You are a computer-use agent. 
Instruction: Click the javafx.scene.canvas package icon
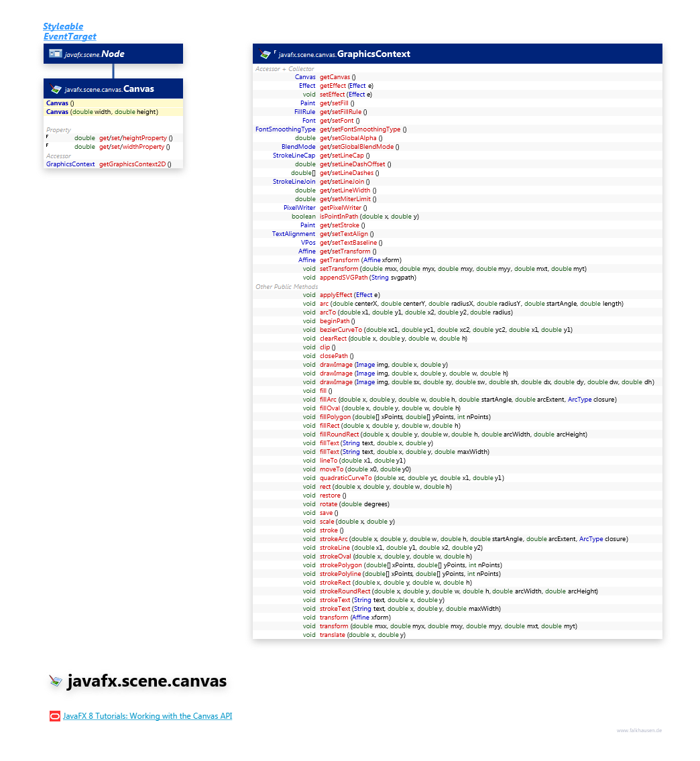pos(56,682)
